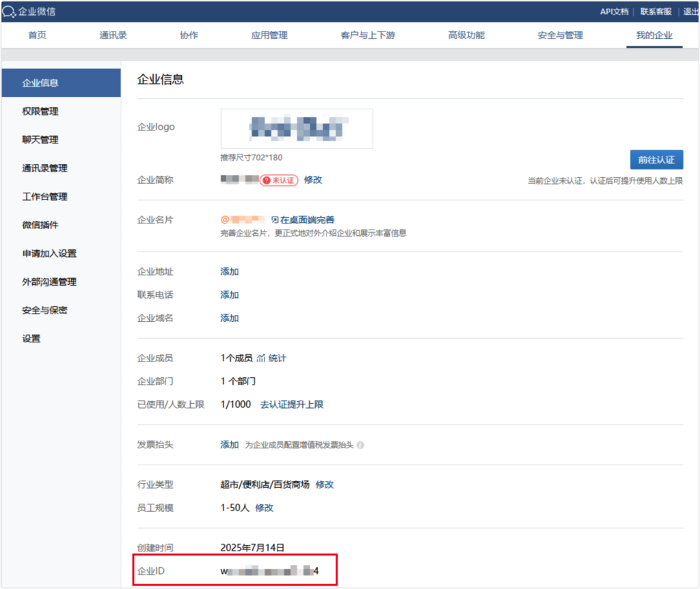Screen dimensions: 700x589
Task: Go to 客户与上下游 tab
Action: pyautogui.click(x=368, y=36)
